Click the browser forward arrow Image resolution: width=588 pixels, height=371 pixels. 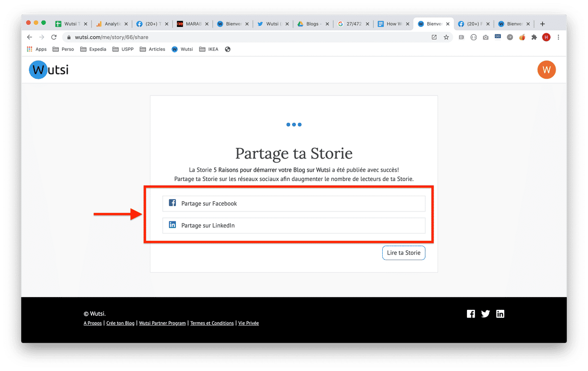42,37
